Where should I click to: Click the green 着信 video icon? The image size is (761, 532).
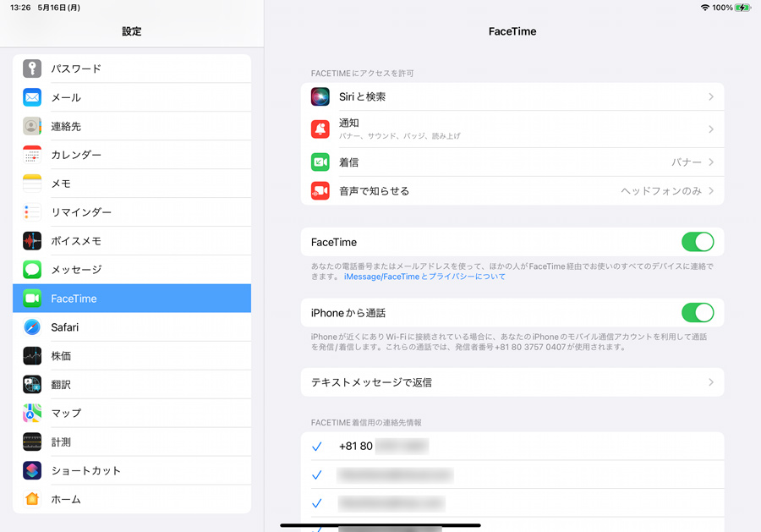coord(320,162)
